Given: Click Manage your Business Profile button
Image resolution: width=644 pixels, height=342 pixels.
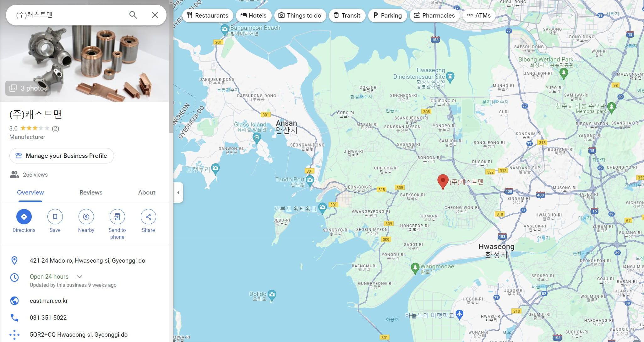Looking at the screenshot, I should (62, 156).
